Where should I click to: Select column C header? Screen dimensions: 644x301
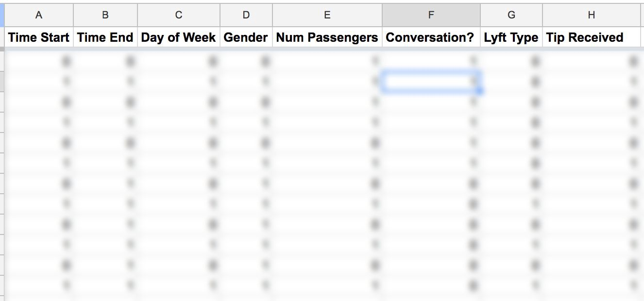(x=179, y=15)
